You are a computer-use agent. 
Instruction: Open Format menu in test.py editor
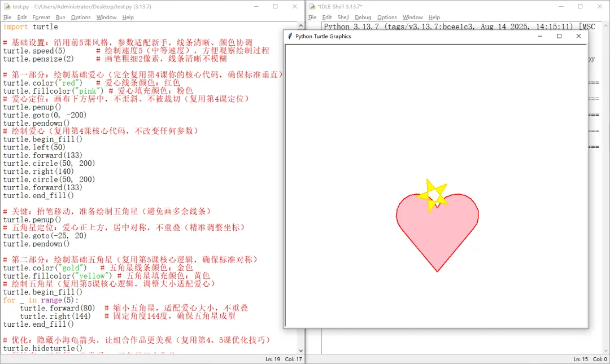[41, 17]
